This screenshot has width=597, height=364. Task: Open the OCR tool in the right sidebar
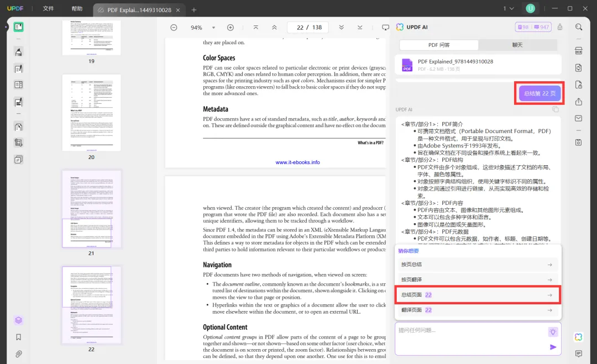[578, 50]
